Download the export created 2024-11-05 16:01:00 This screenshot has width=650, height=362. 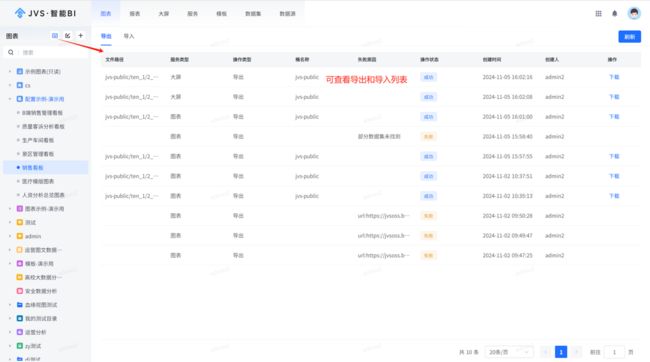coord(614,117)
